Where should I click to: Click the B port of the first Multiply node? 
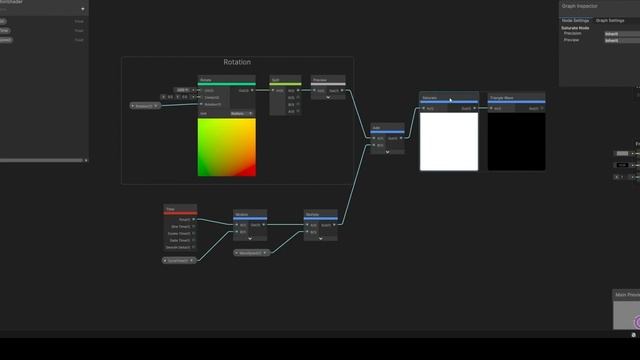click(x=237, y=231)
